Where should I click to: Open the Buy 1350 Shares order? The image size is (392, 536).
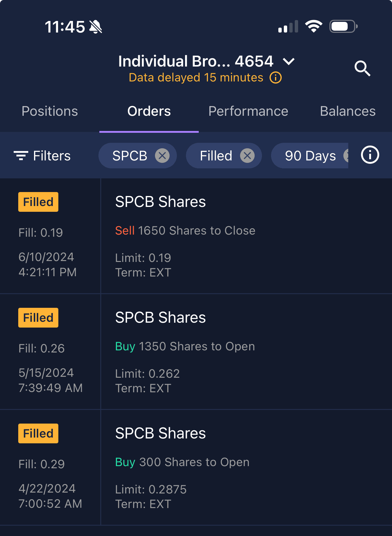pos(185,346)
